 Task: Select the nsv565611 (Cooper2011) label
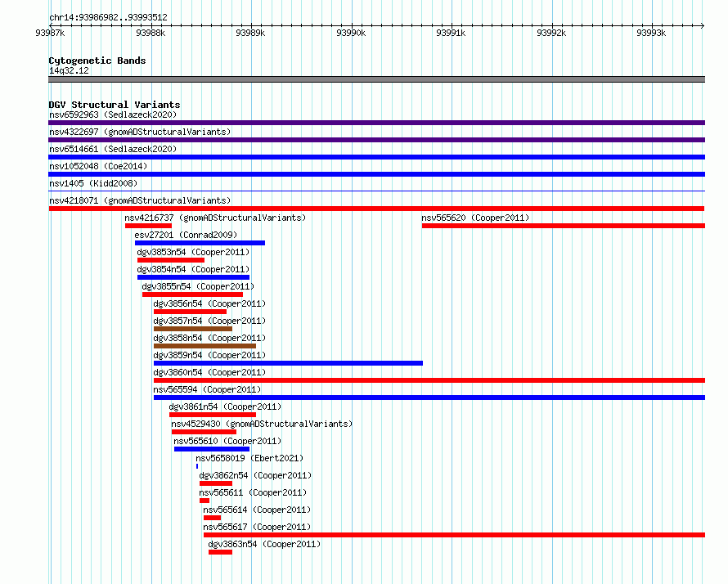pyautogui.click(x=253, y=492)
